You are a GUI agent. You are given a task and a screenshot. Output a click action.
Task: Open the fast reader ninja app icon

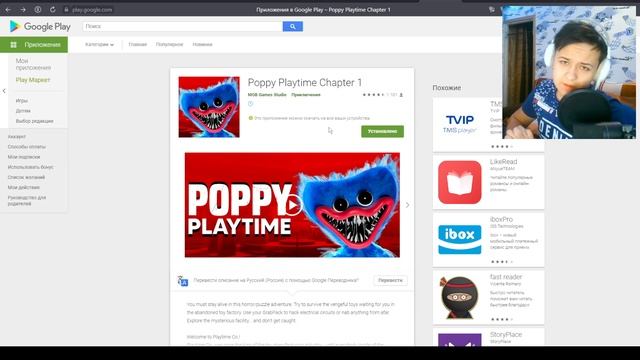coord(460,297)
